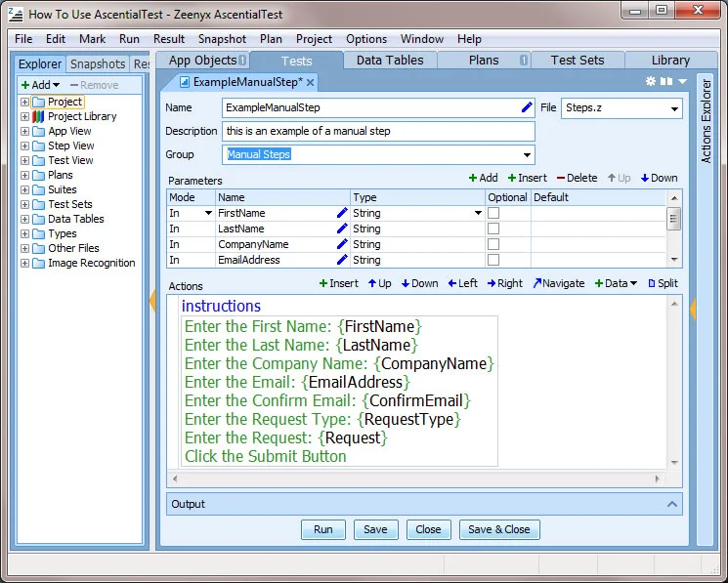Insert a new action in Actions toolbar
This screenshot has height=583, width=728.
(339, 283)
